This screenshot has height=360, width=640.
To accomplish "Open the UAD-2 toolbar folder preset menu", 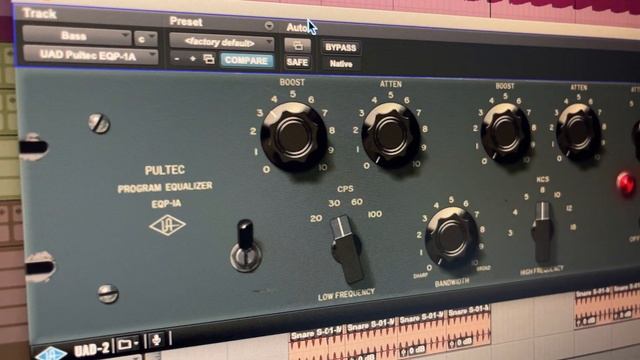I will tap(128, 344).
